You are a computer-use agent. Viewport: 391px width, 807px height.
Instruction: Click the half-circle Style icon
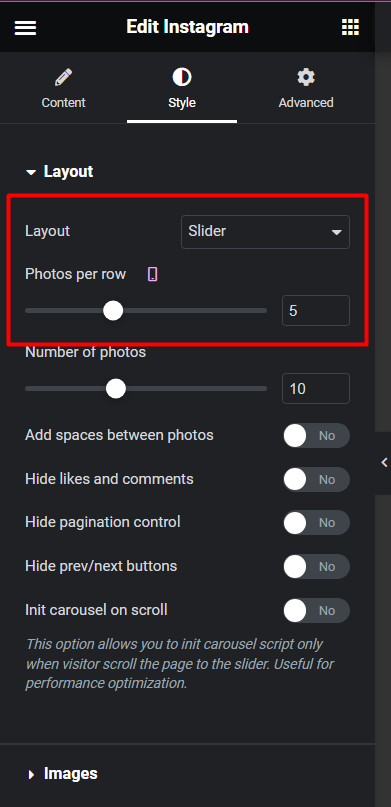pyautogui.click(x=182, y=77)
